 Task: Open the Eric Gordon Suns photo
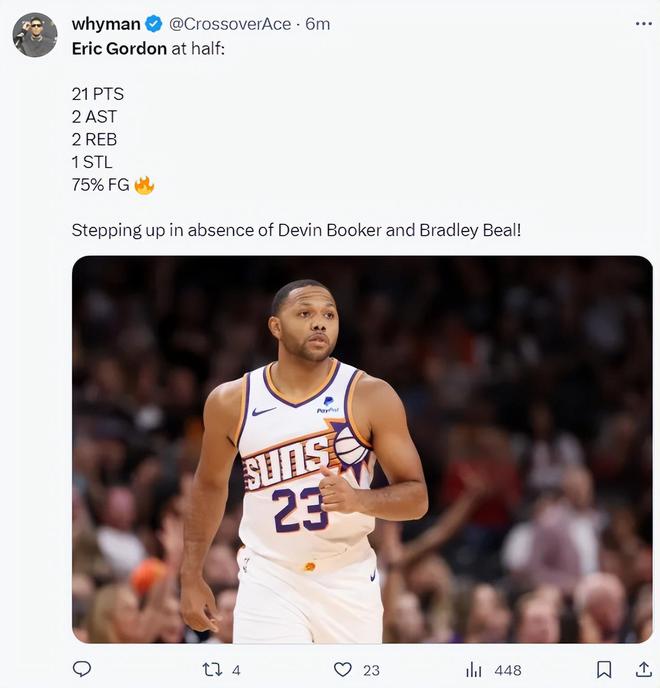tap(362, 448)
